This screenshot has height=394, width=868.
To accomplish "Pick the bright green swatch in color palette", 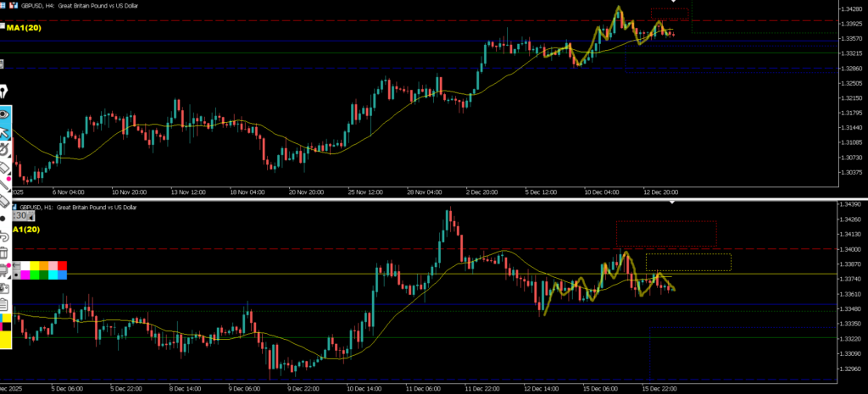I will [x=35, y=275].
